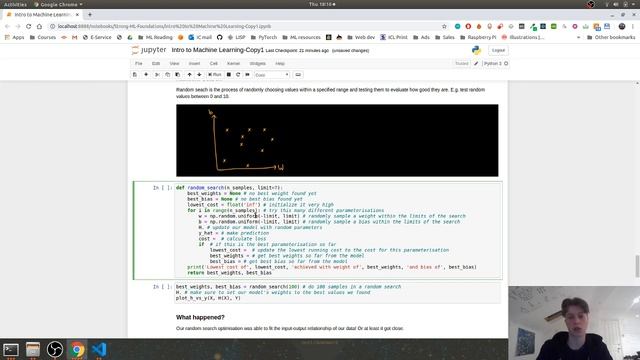Viewport: 640px width, 360px height.
Task: Bookmark this page with the star icon
Action: (444, 26)
